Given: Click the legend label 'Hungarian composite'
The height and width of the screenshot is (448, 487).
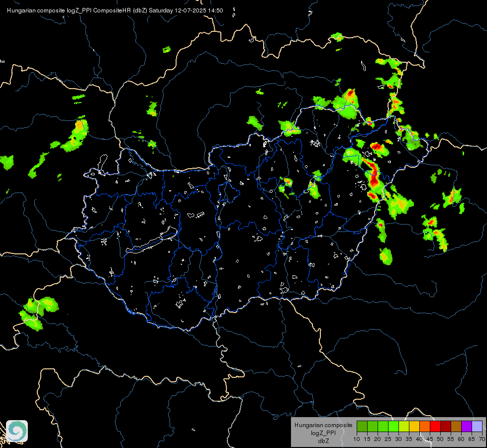Looking at the screenshot, I should click(323, 425).
